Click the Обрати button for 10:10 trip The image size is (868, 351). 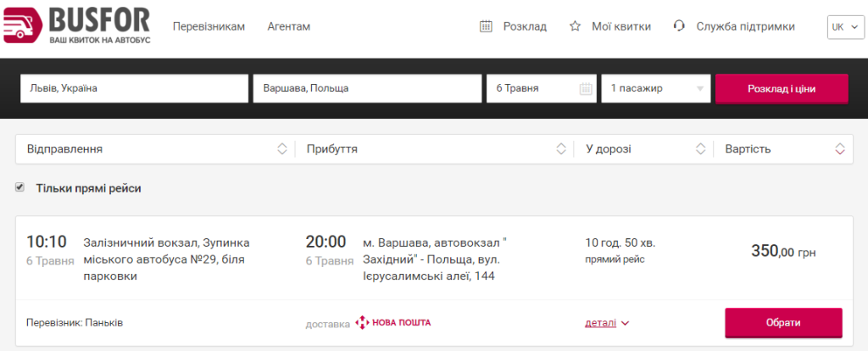(783, 323)
